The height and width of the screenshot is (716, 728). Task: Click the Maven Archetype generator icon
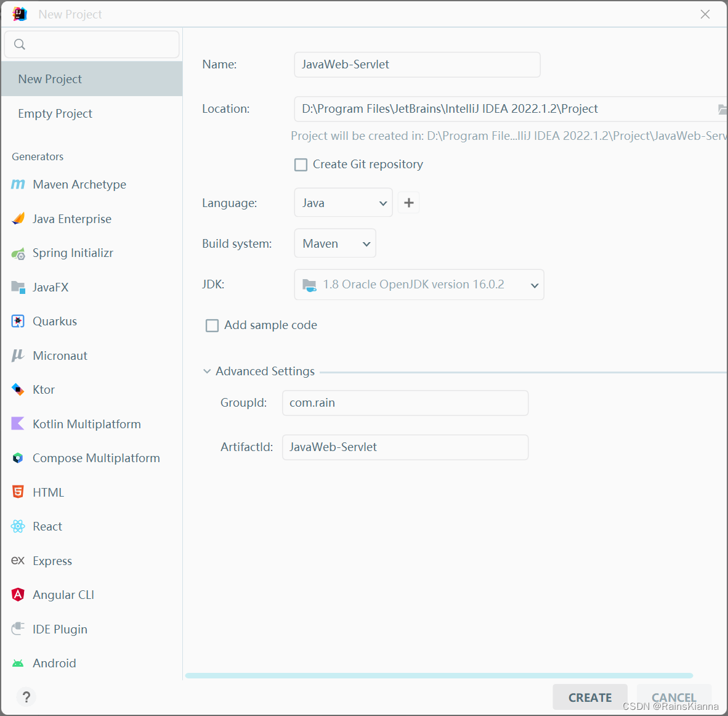pyautogui.click(x=18, y=184)
